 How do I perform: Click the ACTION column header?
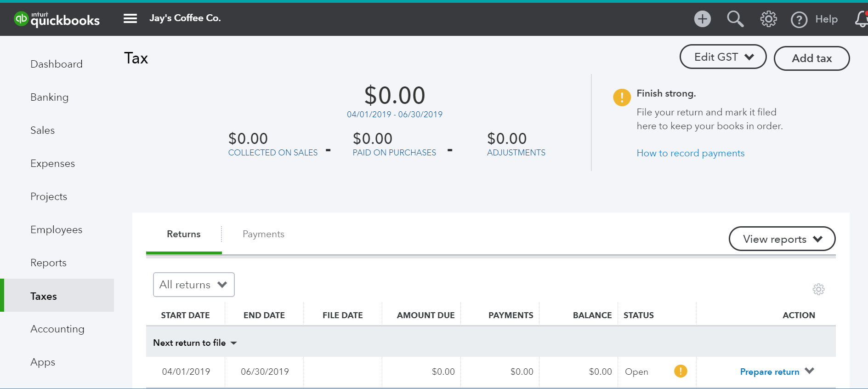click(799, 315)
